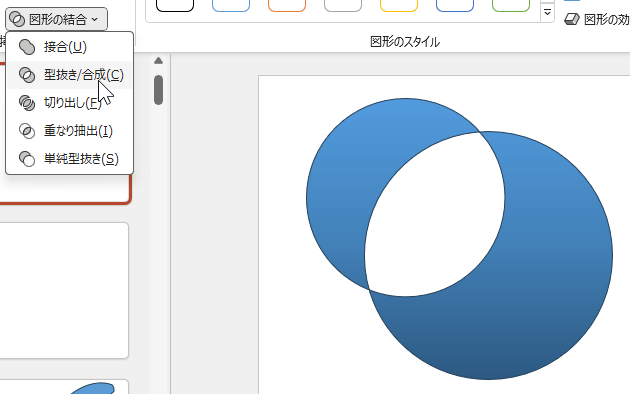Screen dimensions: 630x394
Task: Click the 切り出し fragment icon
Action: point(27,103)
